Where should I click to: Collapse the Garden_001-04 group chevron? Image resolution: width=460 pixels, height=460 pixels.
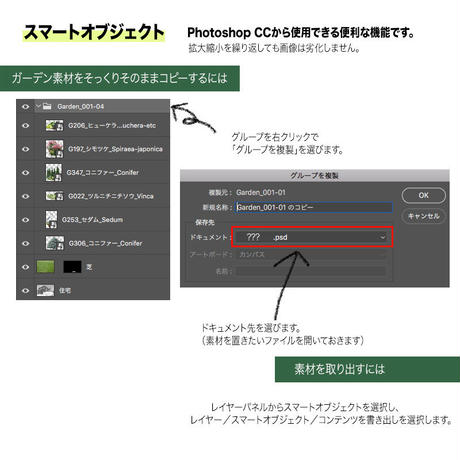pyautogui.click(x=38, y=106)
